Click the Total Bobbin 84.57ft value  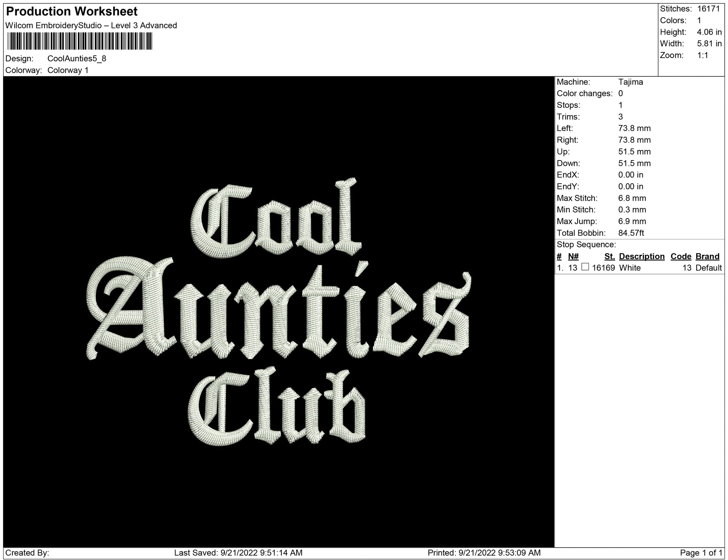[631, 233]
